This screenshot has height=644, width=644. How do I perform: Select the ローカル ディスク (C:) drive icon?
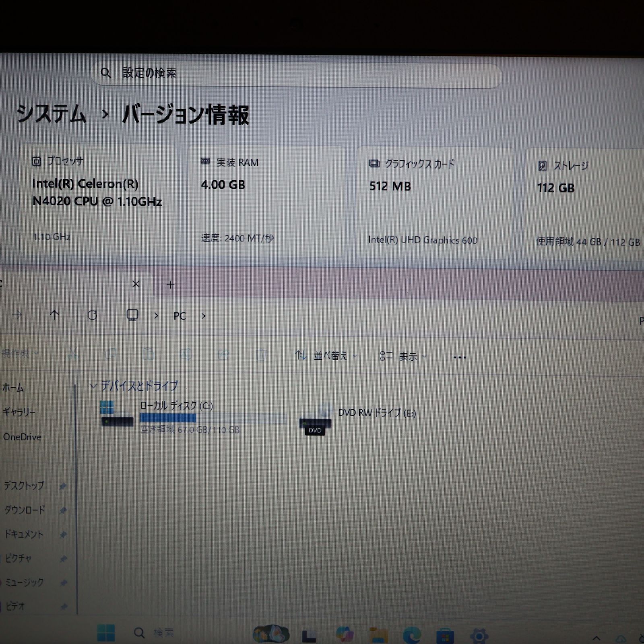point(117,414)
